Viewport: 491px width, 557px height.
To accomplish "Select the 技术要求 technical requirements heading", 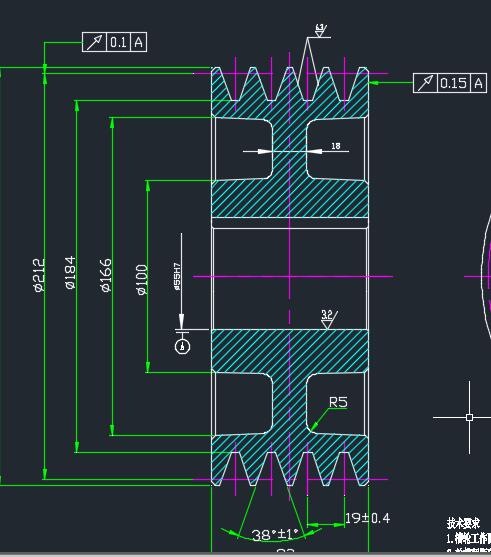I will click(463, 523).
